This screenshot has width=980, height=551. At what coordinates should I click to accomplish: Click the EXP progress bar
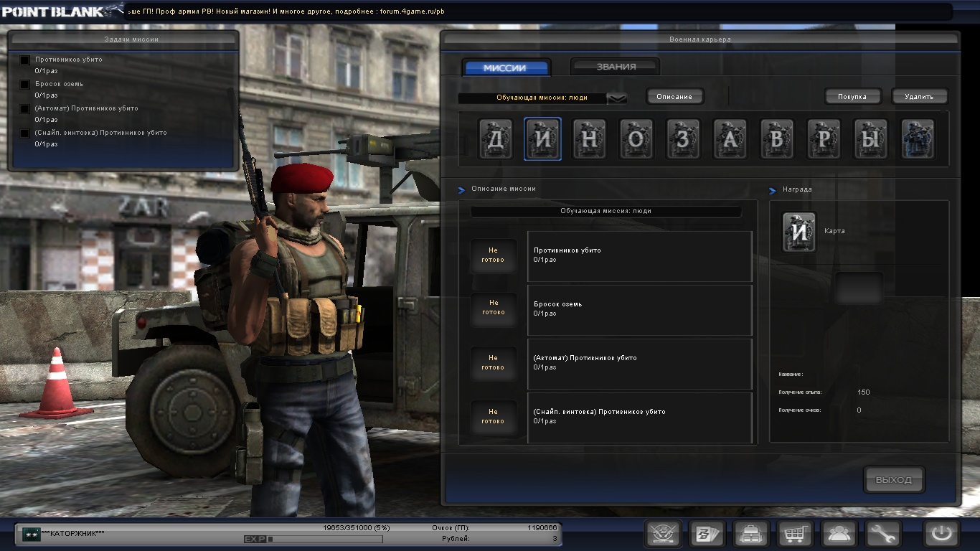[x=325, y=539]
